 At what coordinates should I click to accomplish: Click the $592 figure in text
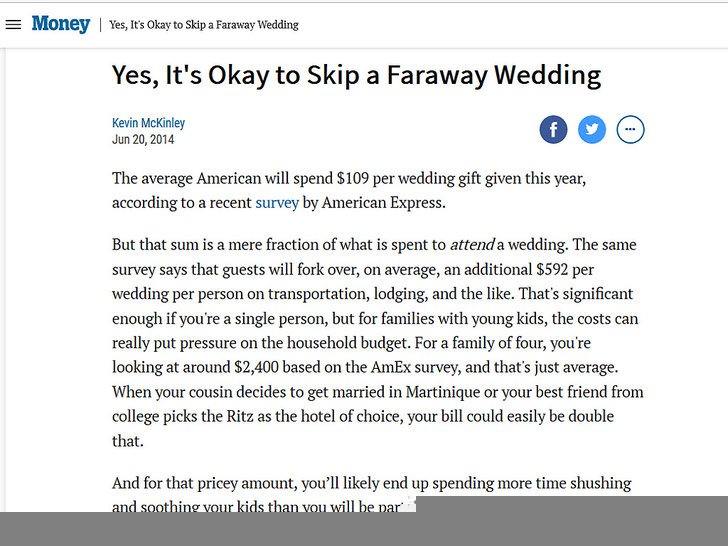552,269
